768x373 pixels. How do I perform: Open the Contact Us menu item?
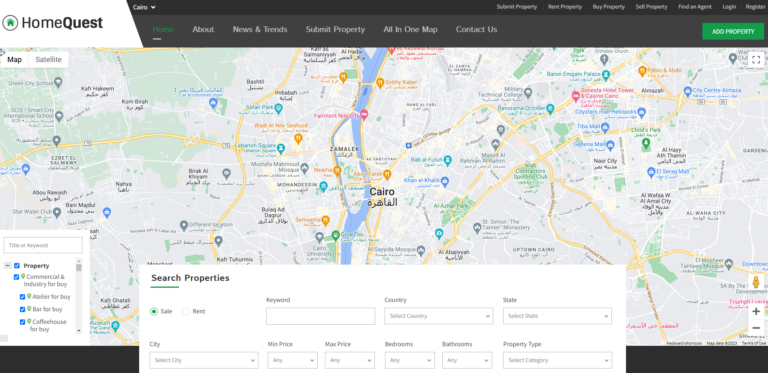pos(477,29)
